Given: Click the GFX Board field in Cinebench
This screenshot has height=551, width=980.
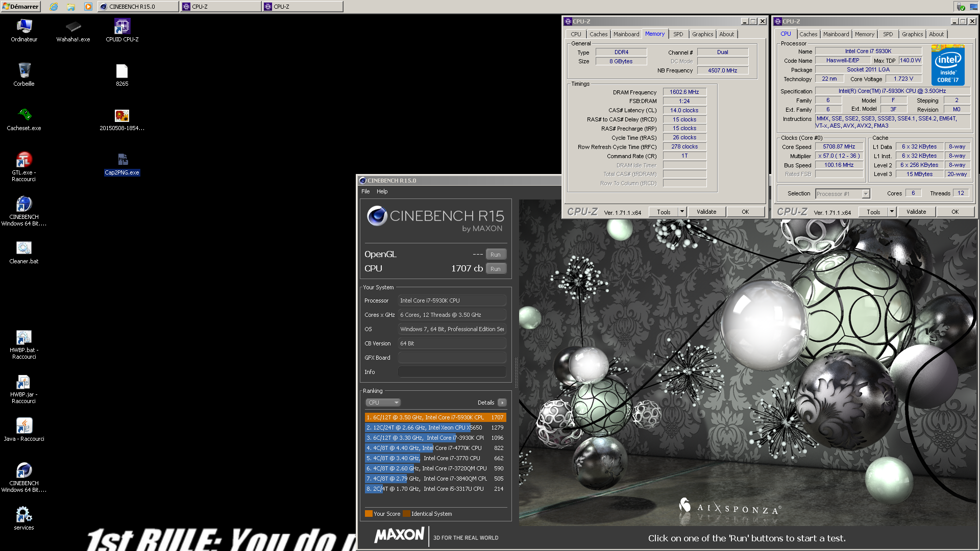Looking at the screenshot, I should (x=452, y=358).
